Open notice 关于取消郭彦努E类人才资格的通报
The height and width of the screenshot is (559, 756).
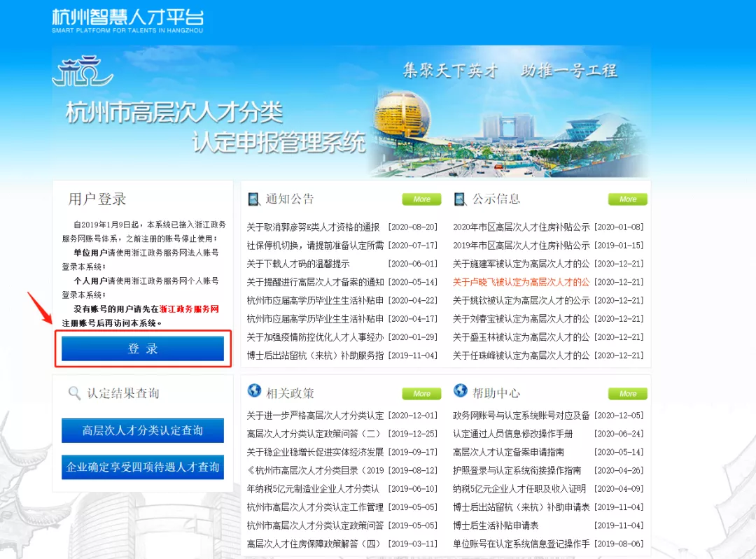point(314,227)
